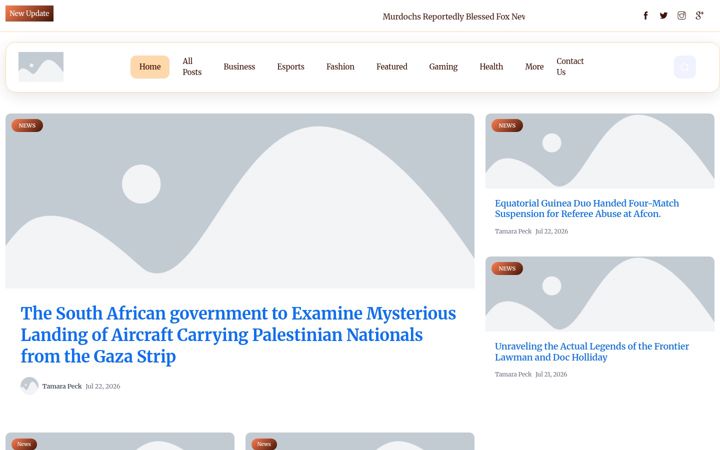Open the Featured menu item
This screenshot has width=720, height=450.
pos(392,67)
